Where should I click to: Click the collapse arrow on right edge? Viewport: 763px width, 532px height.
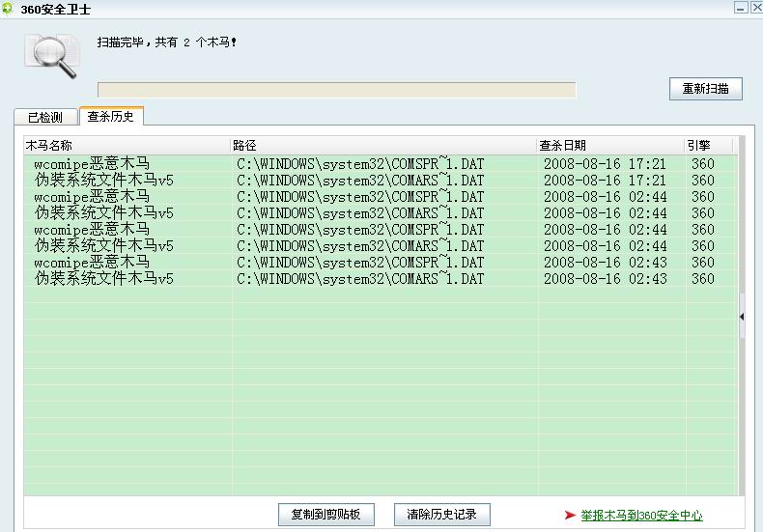click(x=742, y=317)
